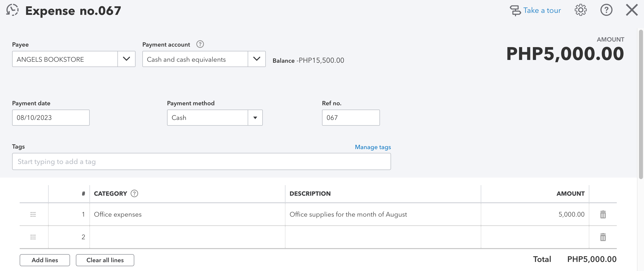Expand the Payment account dropdown
This screenshot has width=644, height=271.
(x=256, y=59)
